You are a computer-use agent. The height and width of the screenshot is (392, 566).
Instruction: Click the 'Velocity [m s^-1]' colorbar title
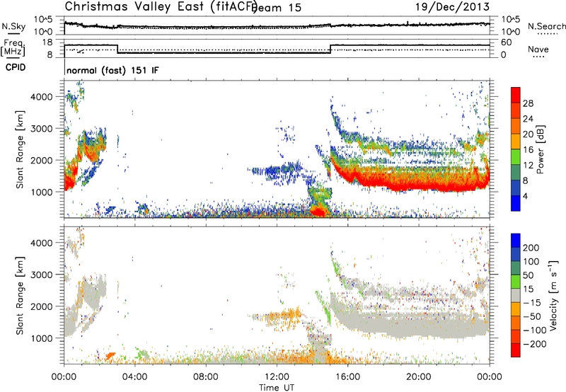tap(553, 296)
